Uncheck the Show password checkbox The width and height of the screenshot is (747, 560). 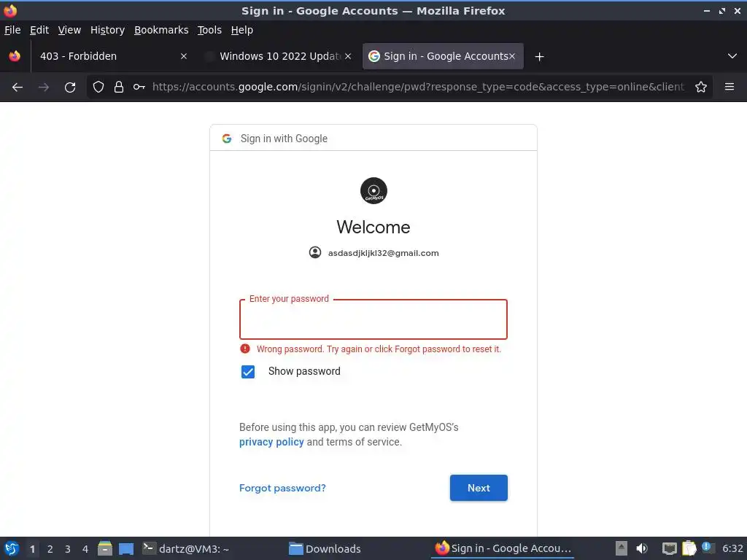click(x=248, y=371)
